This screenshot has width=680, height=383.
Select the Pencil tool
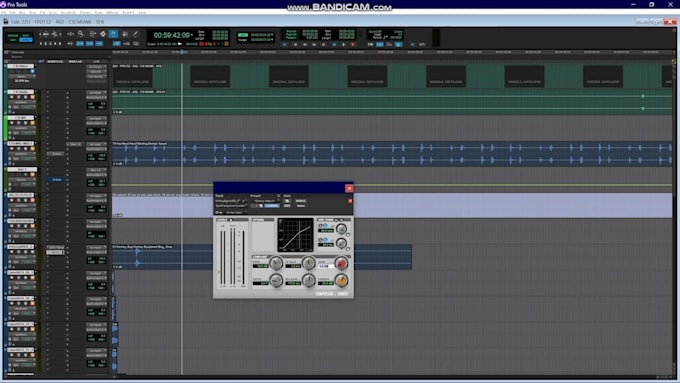coord(135,34)
